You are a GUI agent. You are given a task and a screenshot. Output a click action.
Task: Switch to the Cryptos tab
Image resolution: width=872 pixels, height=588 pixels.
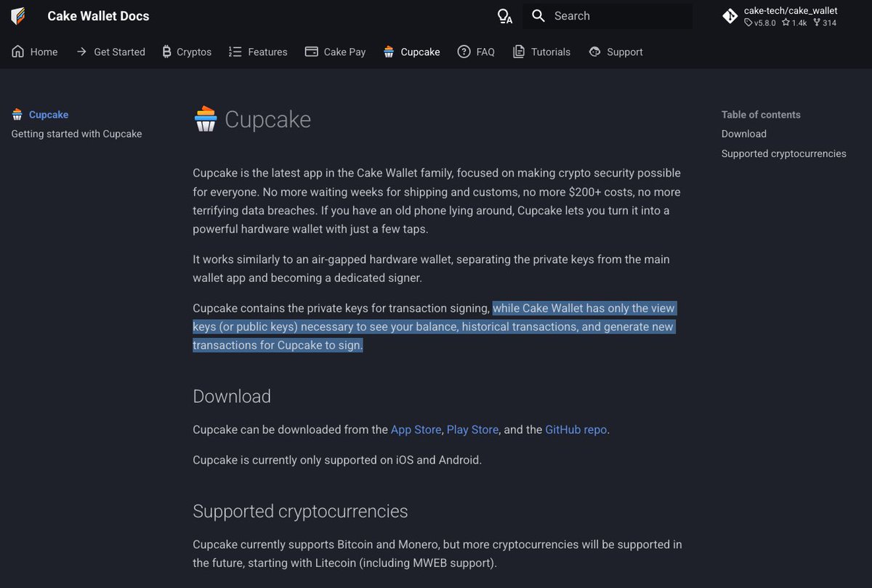click(186, 52)
